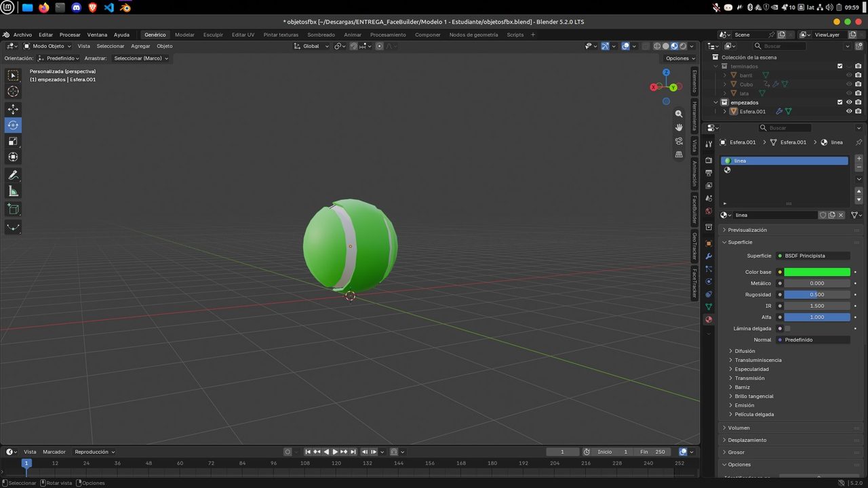The height and width of the screenshot is (488, 868).
Task: Open the Archivo menu
Action: pos(22,35)
